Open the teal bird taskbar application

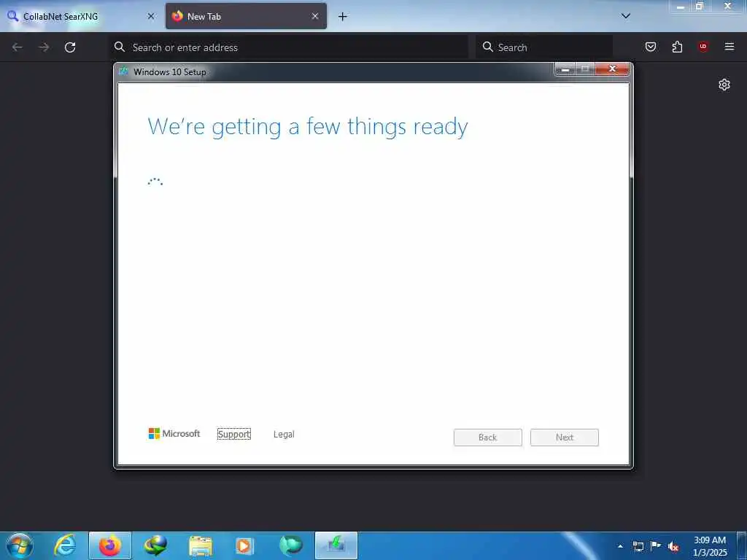[290, 545]
